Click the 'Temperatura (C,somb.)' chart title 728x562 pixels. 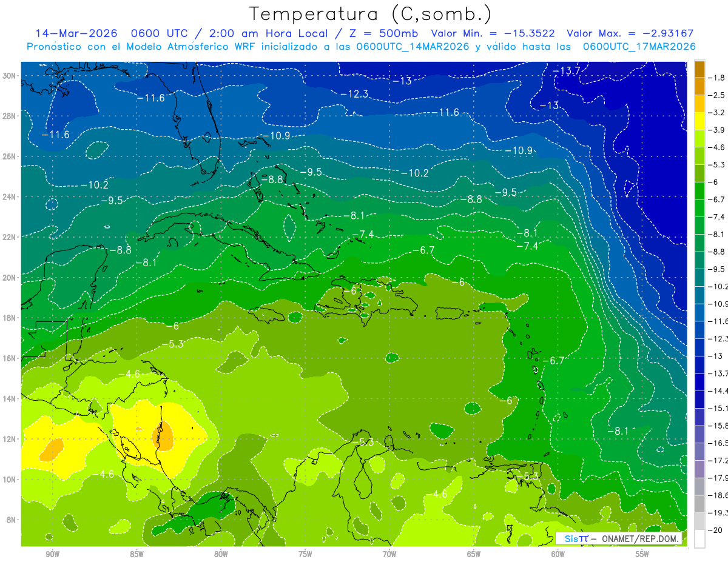[x=371, y=13]
